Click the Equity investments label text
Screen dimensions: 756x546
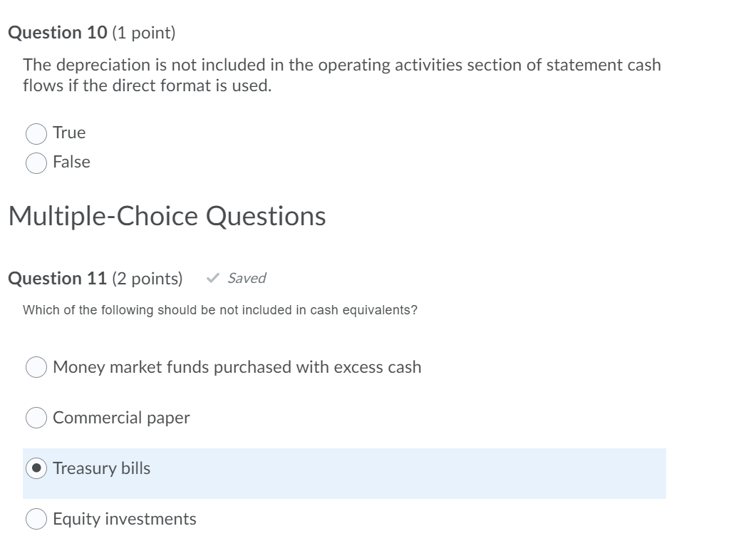[125, 519]
